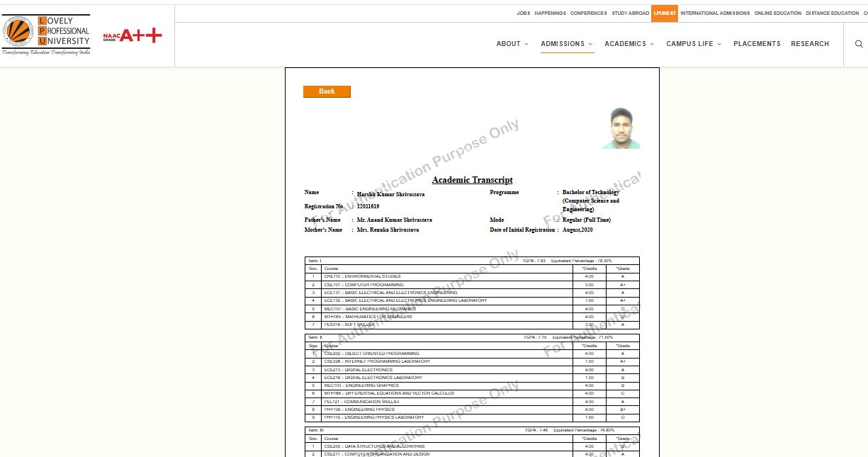
Task: Click the Lovely Professional University logo
Action: coord(46,35)
